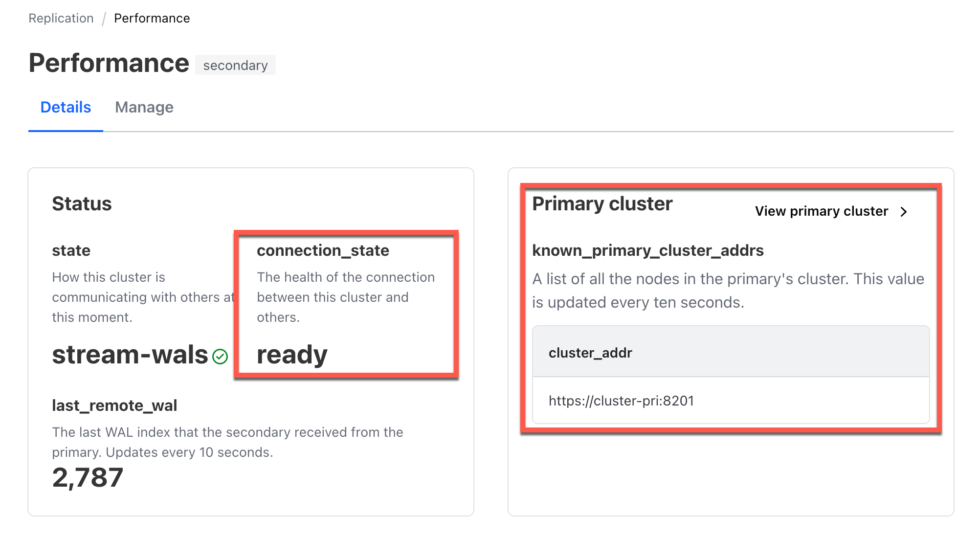Click the View primary cluster link

point(821,211)
